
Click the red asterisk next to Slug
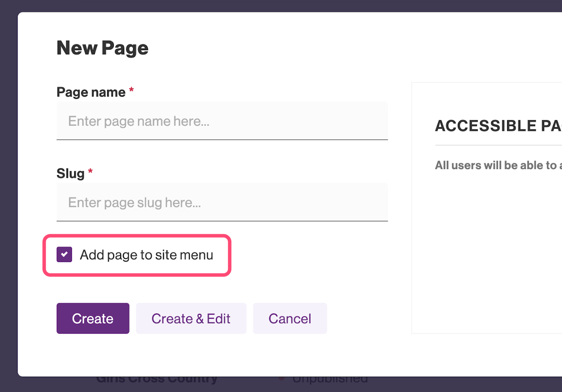[90, 173]
